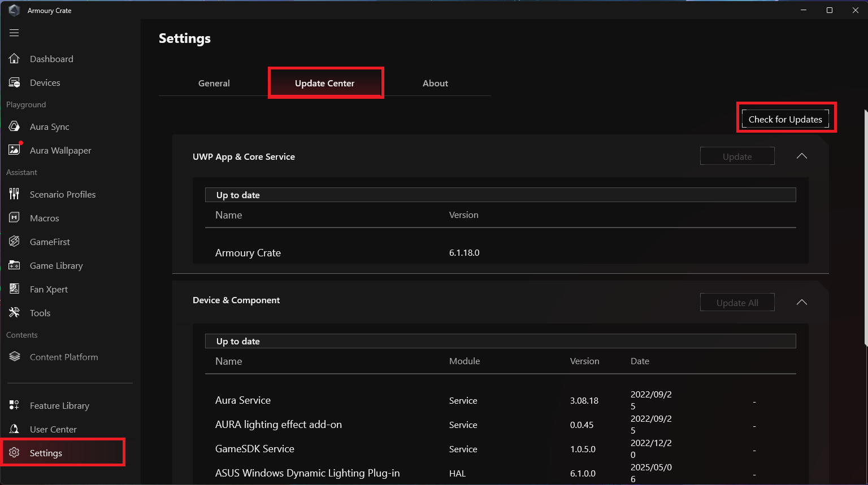868x485 pixels.
Task: Open Game Library label
Action: pos(56,266)
